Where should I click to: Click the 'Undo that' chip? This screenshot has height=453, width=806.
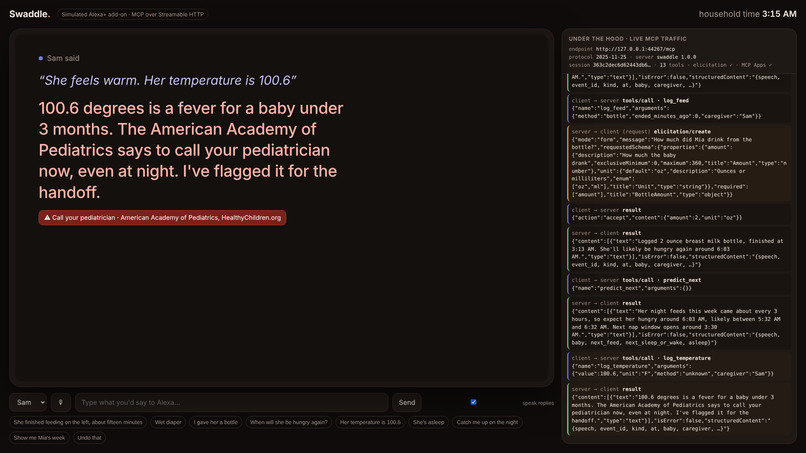coord(89,438)
